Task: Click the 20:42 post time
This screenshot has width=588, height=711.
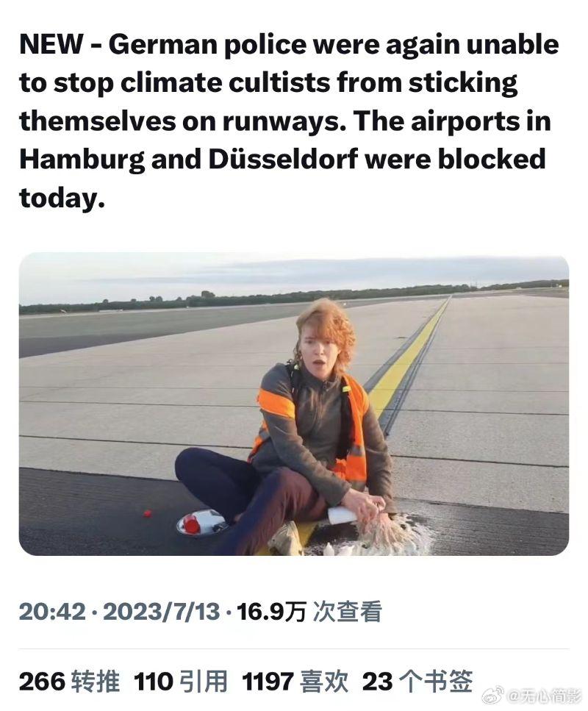Action: point(52,611)
